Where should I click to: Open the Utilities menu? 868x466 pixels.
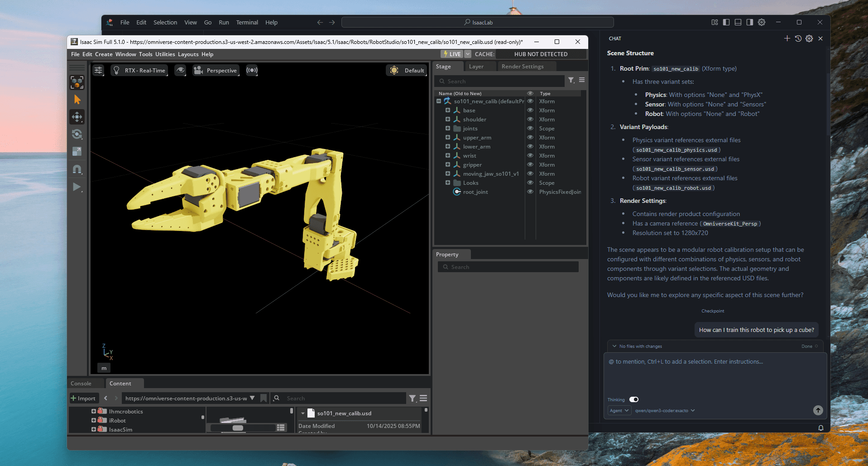[x=165, y=54]
